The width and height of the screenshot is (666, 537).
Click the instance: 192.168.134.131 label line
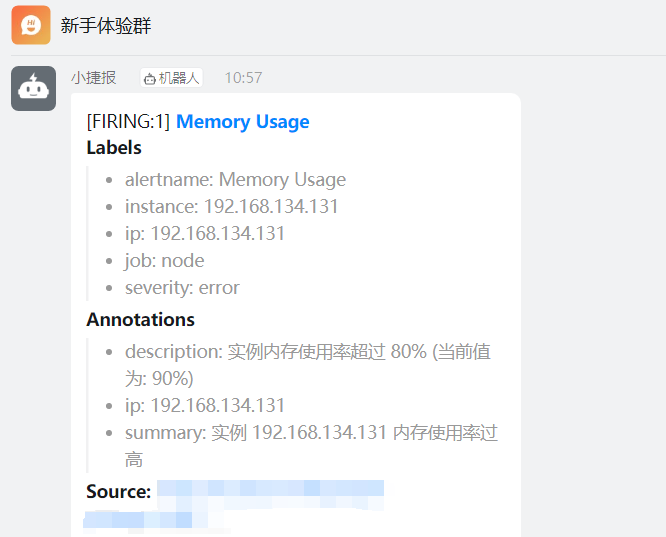(x=231, y=206)
